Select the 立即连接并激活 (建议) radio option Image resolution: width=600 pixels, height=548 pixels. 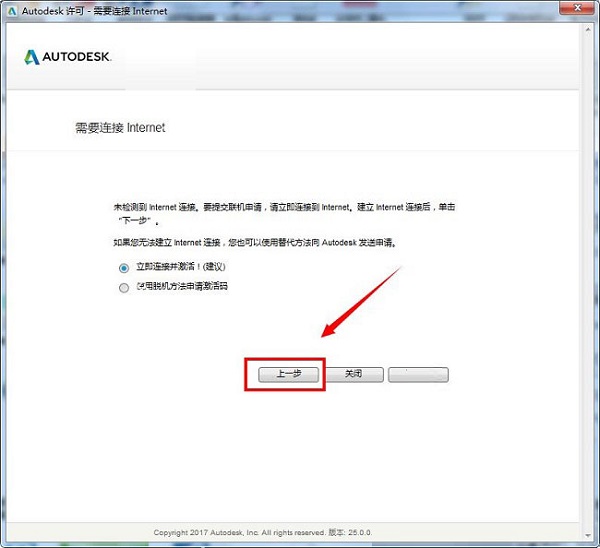124,268
